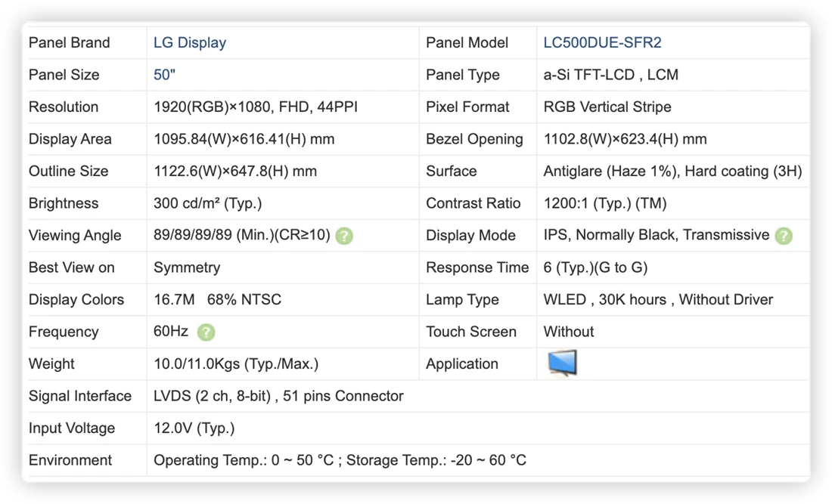Open the help icon beside 60Hz frequency

(x=206, y=332)
